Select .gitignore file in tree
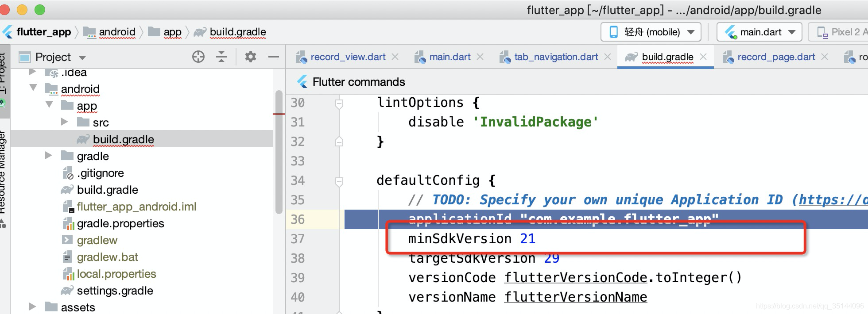The width and height of the screenshot is (868, 314). click(x=101, y=173)
